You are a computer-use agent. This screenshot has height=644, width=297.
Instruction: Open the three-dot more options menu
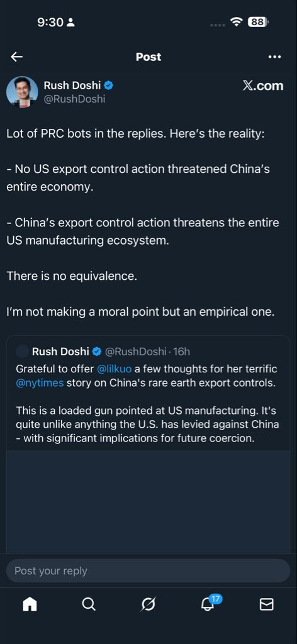click(274, 57)
